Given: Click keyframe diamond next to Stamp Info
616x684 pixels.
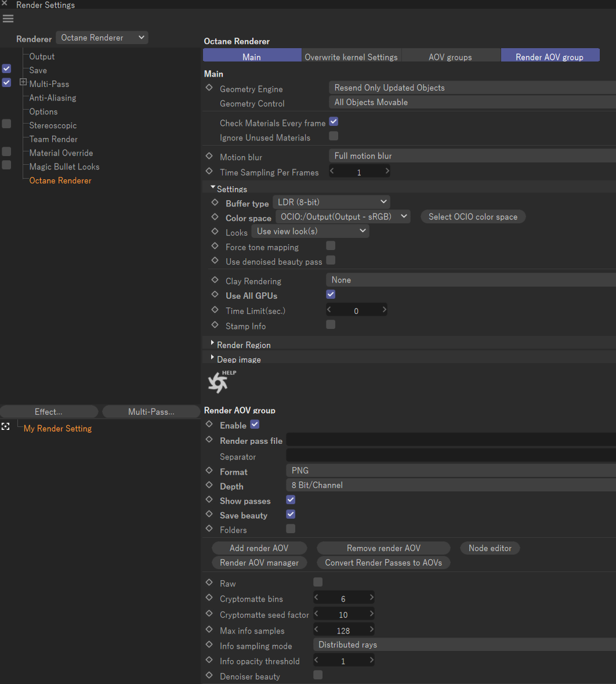Looking at the screenshot, I should click(x=215, y=325).
